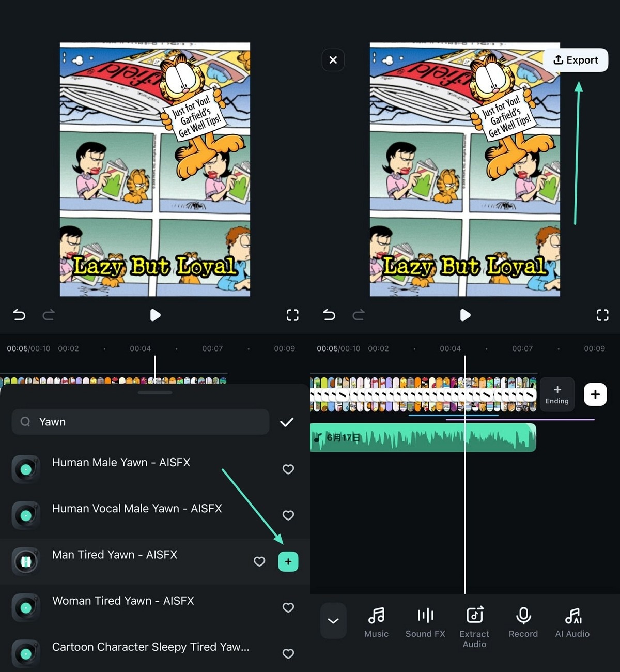The width and height of the screenshot is (620, 672).
Task: Open the Music tab
Action: point(376,623)
